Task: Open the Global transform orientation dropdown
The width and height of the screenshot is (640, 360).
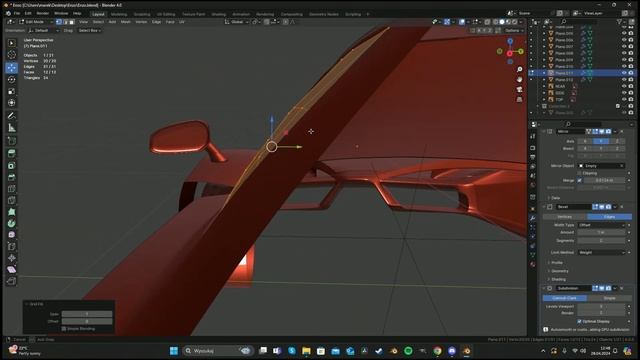Action: click(x=237, y=22)
